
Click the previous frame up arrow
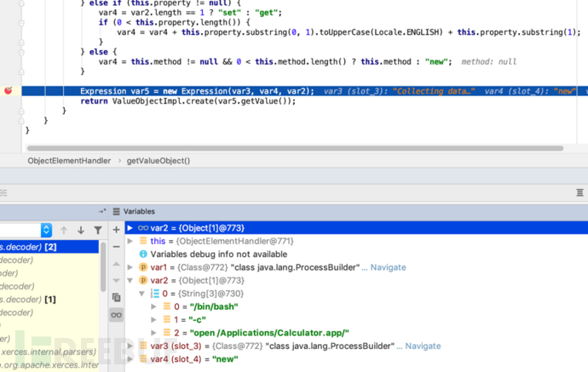[64, 230]
